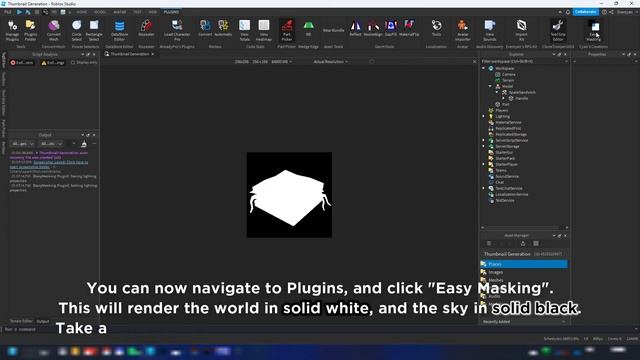
Task: Select SoundService in Explorer
Action: [507, 176]
